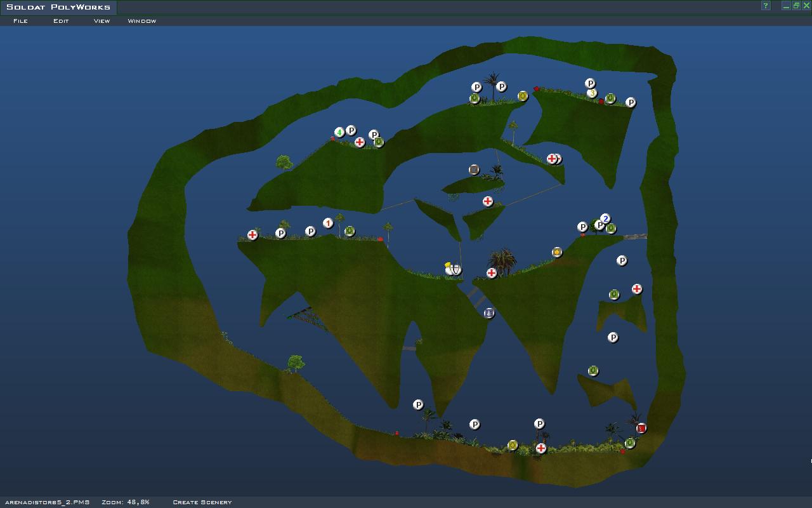Open the File menu
The height and width of the screenshot is (508, 812).
click(20, 21)
